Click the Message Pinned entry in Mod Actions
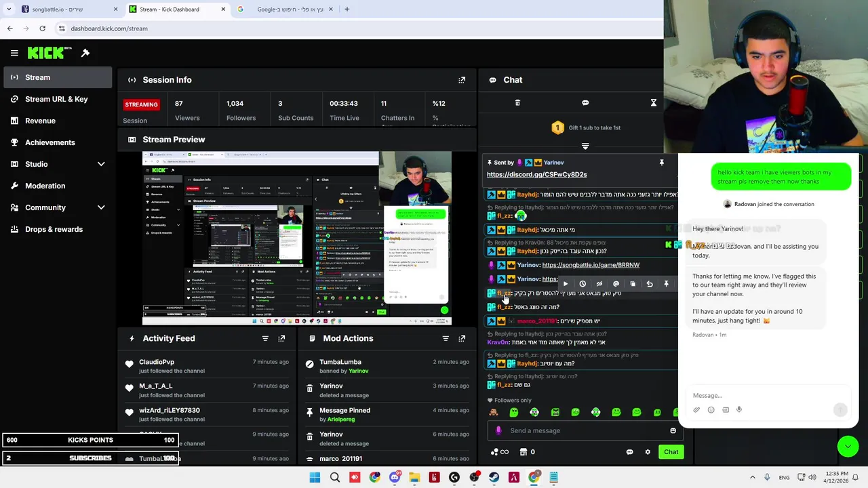868x488 pixels. (344, 410)
